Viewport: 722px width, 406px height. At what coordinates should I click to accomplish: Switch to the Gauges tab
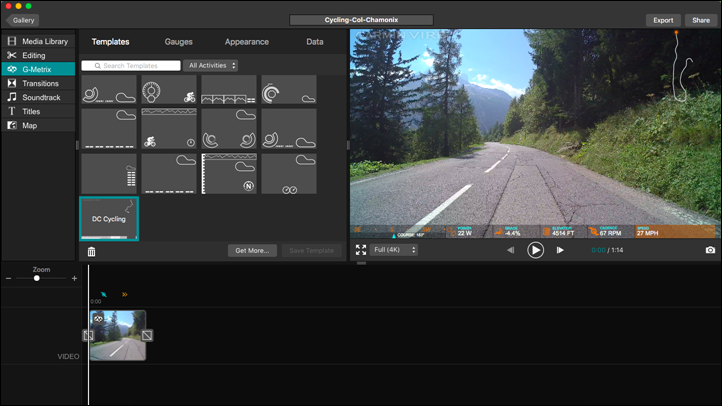[179, 42]
